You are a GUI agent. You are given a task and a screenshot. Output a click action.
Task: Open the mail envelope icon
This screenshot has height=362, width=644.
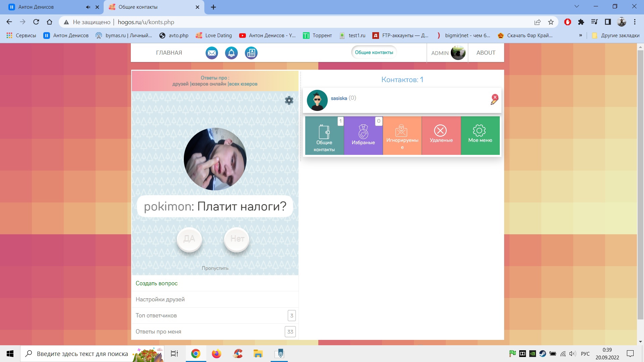point(212,53)
